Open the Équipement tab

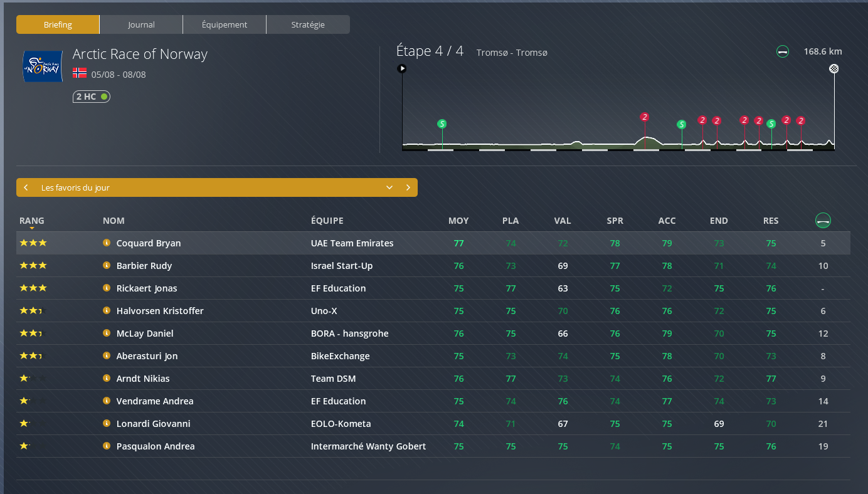(225, 24)
